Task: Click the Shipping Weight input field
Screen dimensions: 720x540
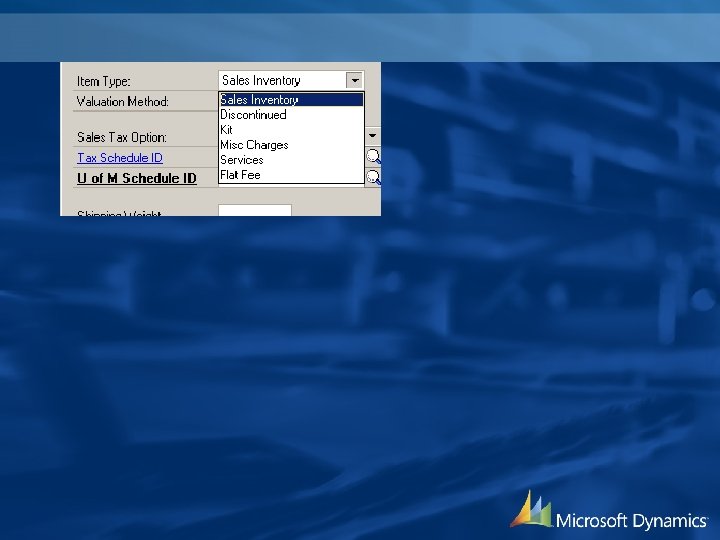Action: click(255, 210)
